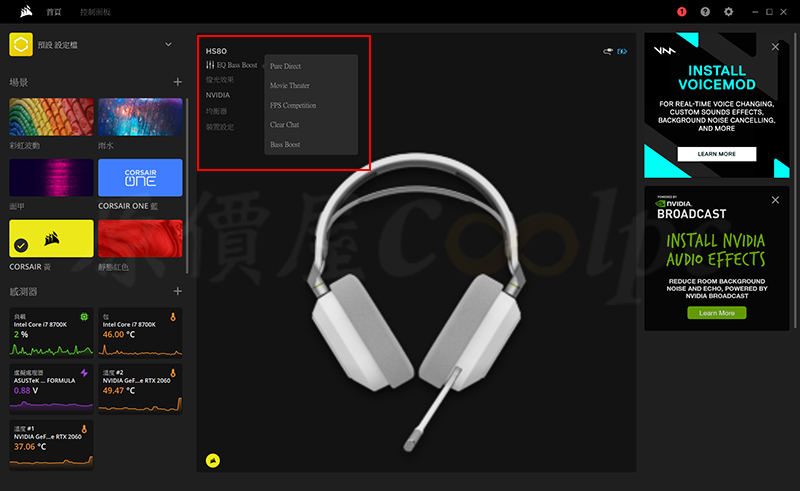This screenshot has height=491, width=800.
Task: Click the NVIDIA logo in Broadcast ad
Action: point(674,204)
